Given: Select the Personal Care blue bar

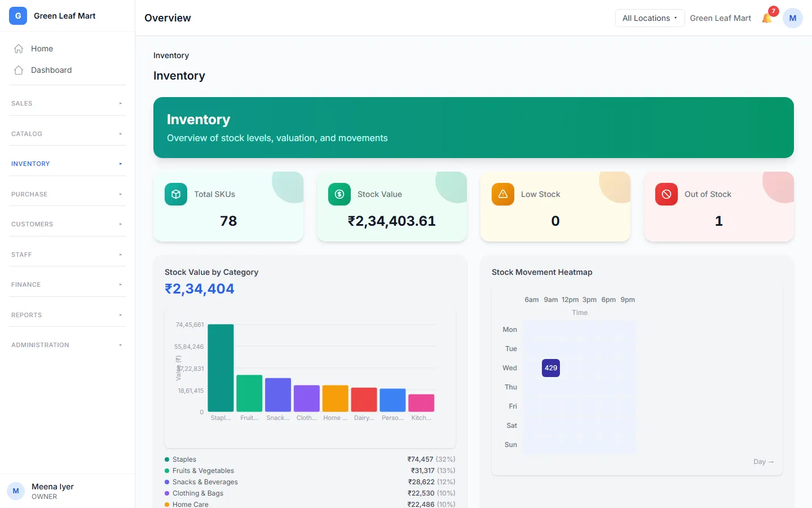Looking at the screenshot, I should coord(392,400).
